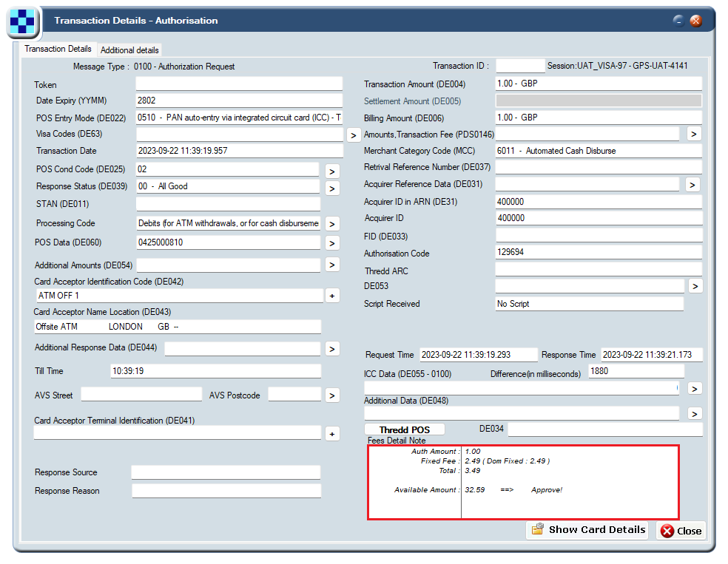Click the POS Data field showing 0425000810
The height and width of the screenshot is (564, 728).
pyautogui.click(x=228, y=242)
